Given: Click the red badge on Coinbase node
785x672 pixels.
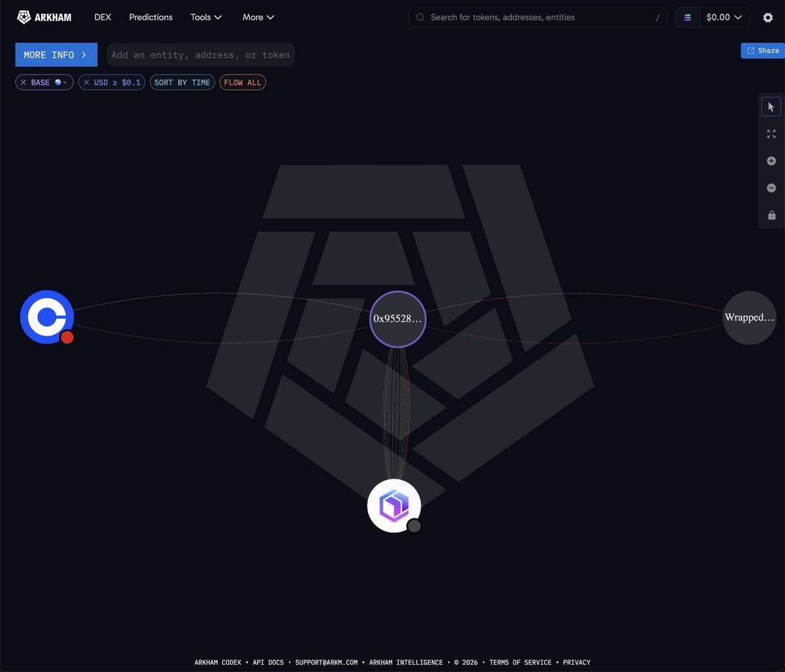Looking at the screenshot, I should tap(67, 337).
